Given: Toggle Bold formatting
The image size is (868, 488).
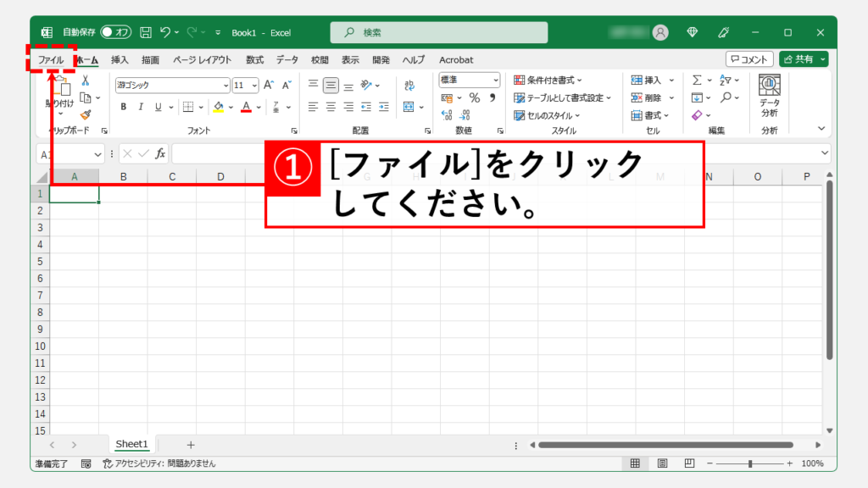Looking at the screenshot, I should [x=123, y=107].
